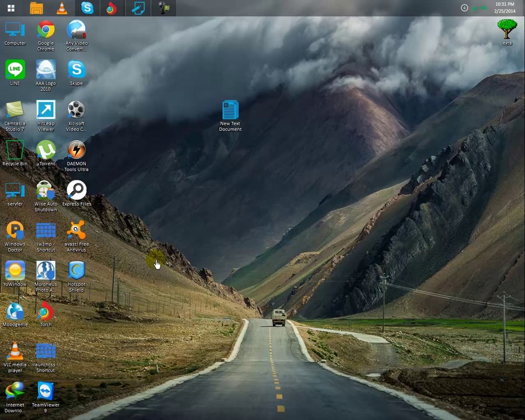Open the Start grid button in taskbar
Image resolution: width=525 pixels, height=420 pixels.
(11, 8)
